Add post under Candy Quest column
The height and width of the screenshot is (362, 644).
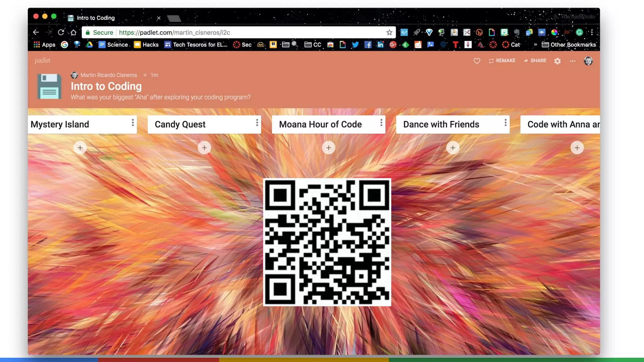(x=204, y=148)
